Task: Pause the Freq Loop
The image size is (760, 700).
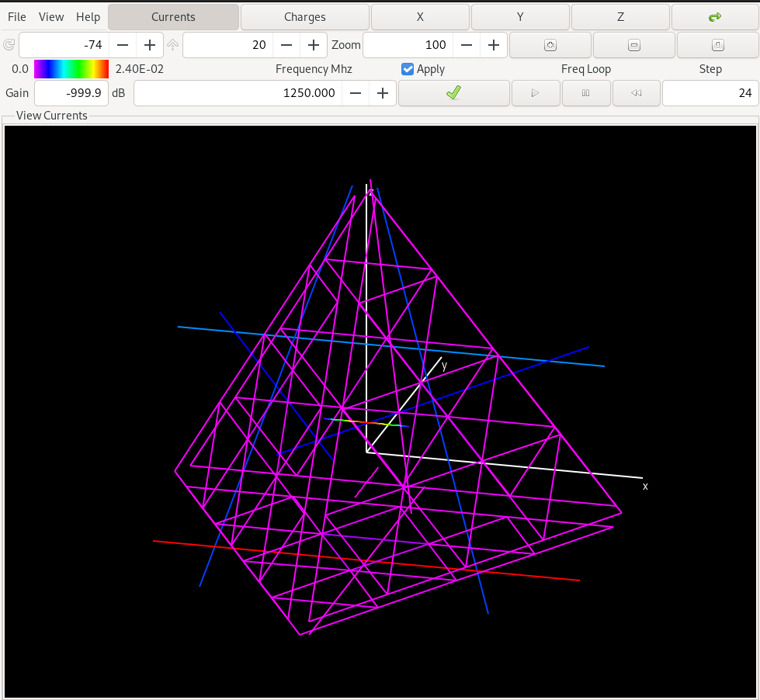Action: pyautogui.click(x=586, y=93)
